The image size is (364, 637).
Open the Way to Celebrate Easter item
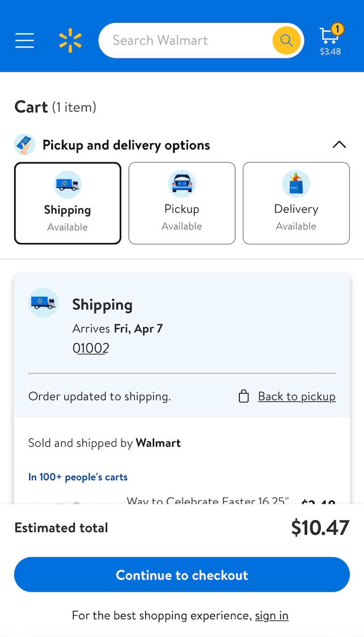[x=207, y=500]
